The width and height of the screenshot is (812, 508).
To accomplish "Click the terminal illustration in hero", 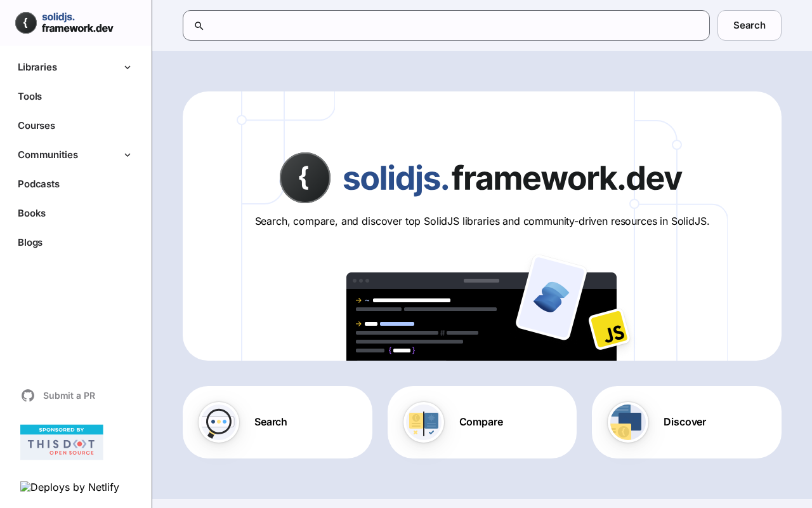I will coord(481,316).
